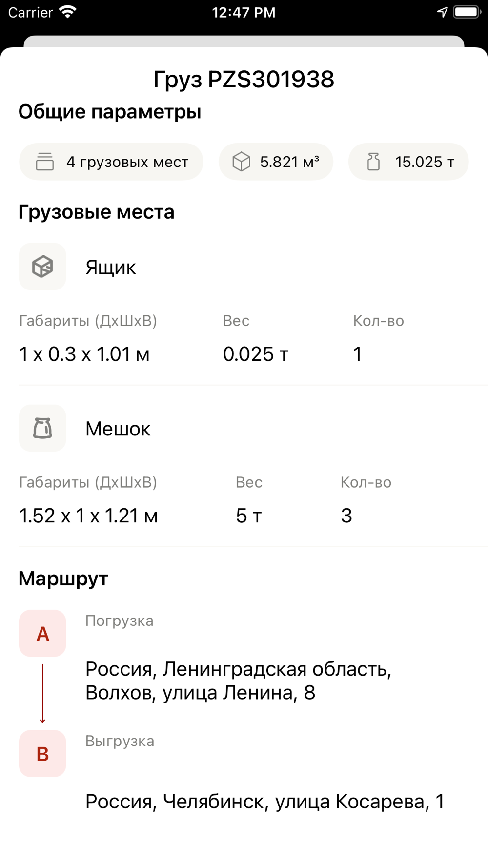Tap the Мешок cargo item name
488x868 pixels.
coord(118,429)
